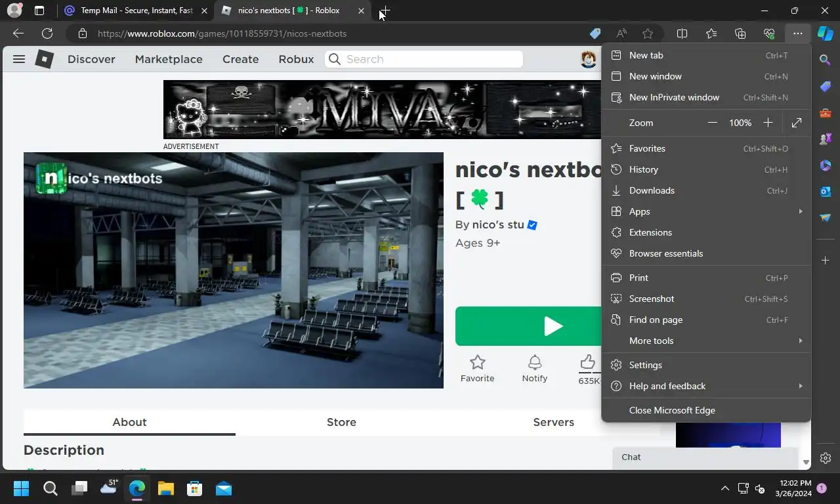The height and width of the screenshot is (504, 840).
Task: Decrease zoom with minus button
Action: pos(712,123)
